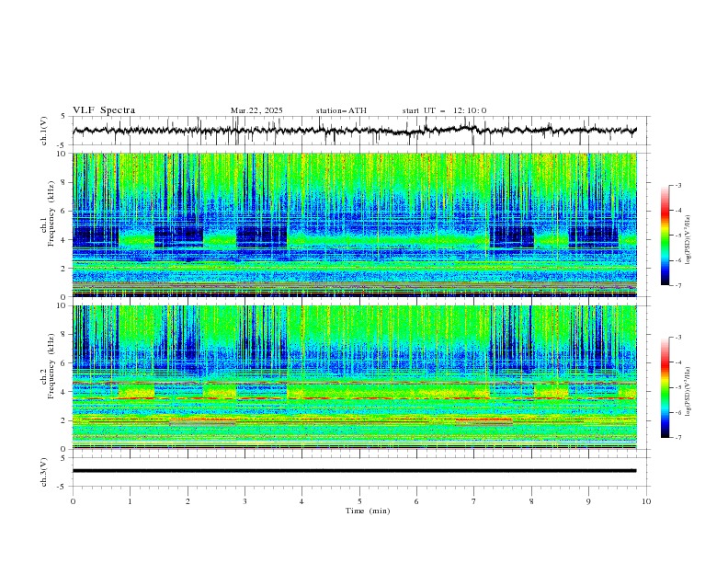Click time axis tick label "9"

pos(588,501)
